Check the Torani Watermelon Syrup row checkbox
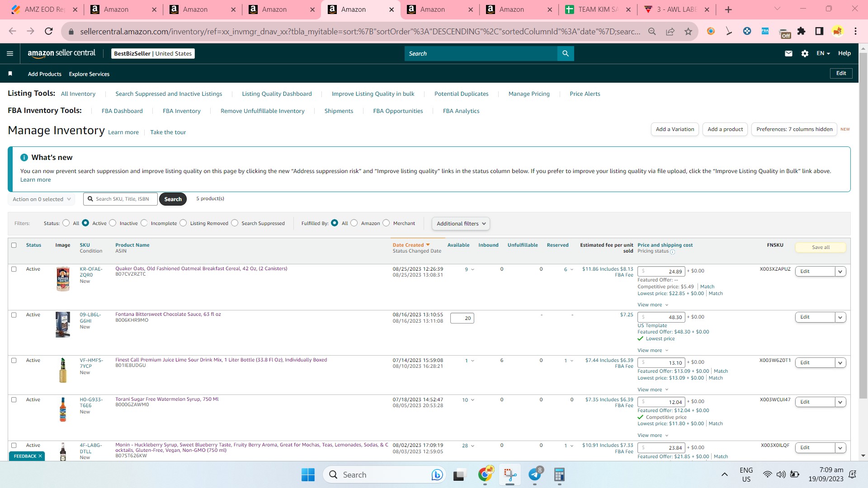This screenshot has height=488, width=868. pos(14,400)
